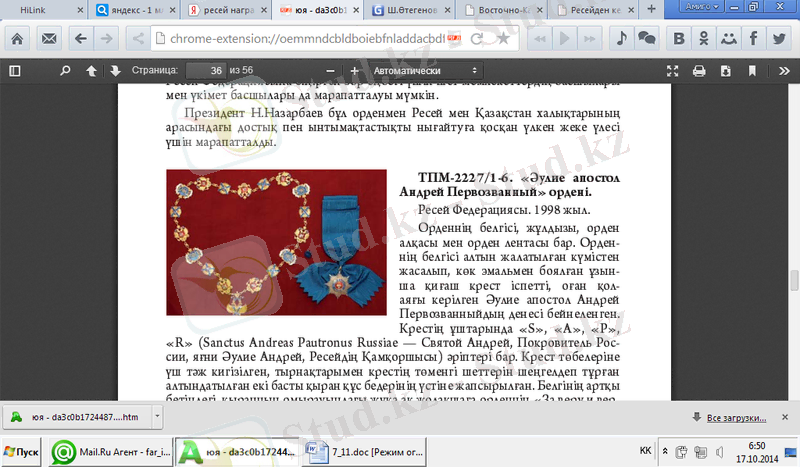The image size is (800, 467).
Task: Play music with the play button
Action: point(564,39)
